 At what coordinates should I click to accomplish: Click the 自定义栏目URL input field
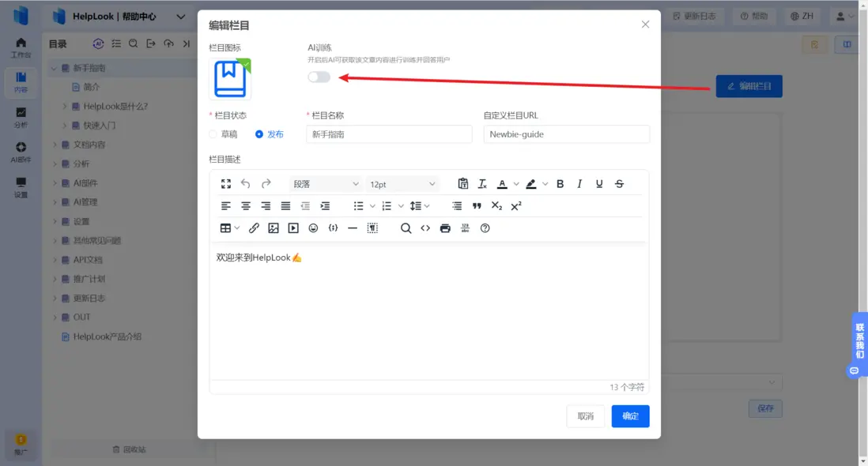(x=566, y=134)
